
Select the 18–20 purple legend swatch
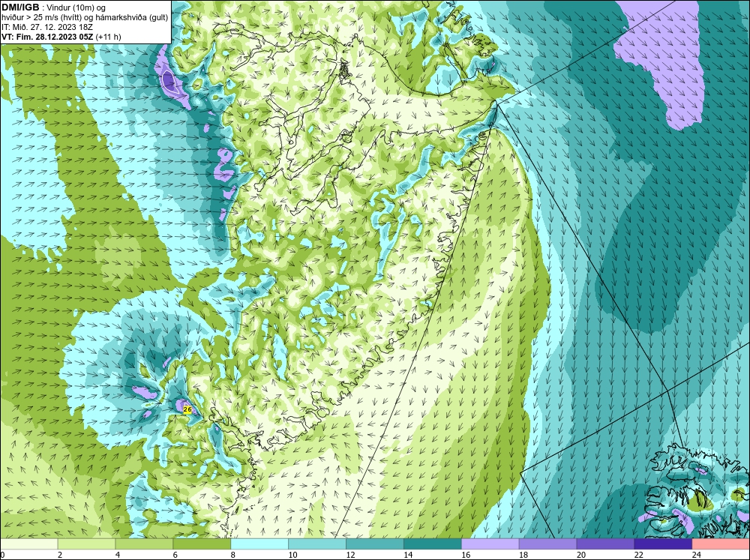547,544
